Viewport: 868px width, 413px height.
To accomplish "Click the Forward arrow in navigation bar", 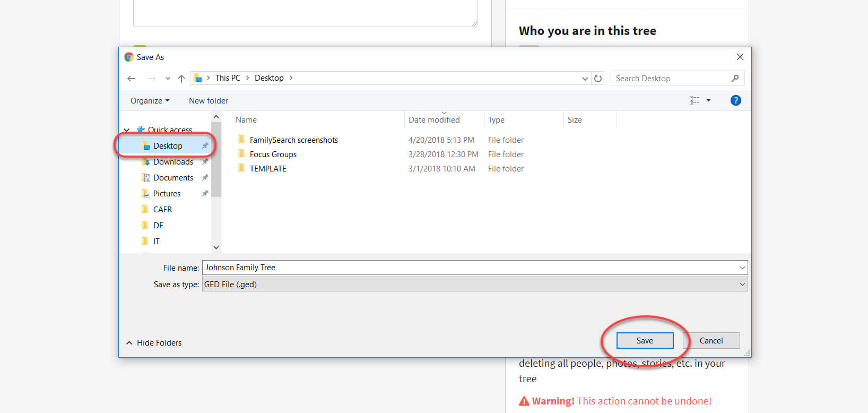I will (152, 79).
